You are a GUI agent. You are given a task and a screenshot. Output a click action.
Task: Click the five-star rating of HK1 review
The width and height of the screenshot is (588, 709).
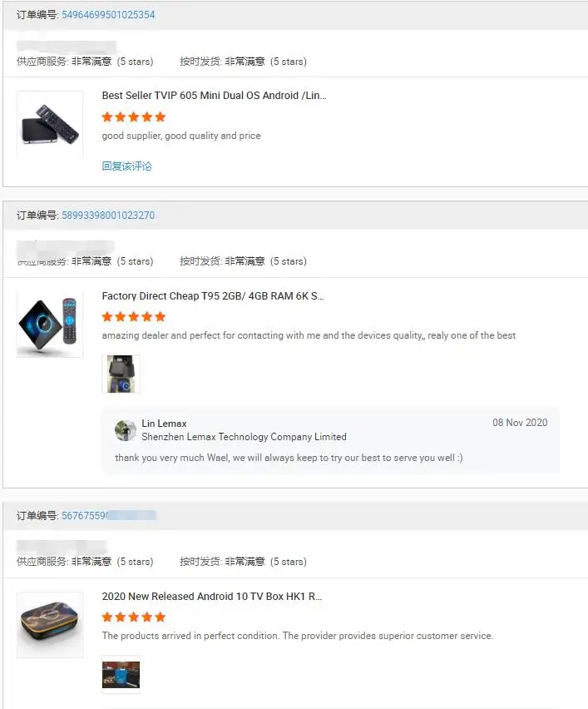[134, 617]
